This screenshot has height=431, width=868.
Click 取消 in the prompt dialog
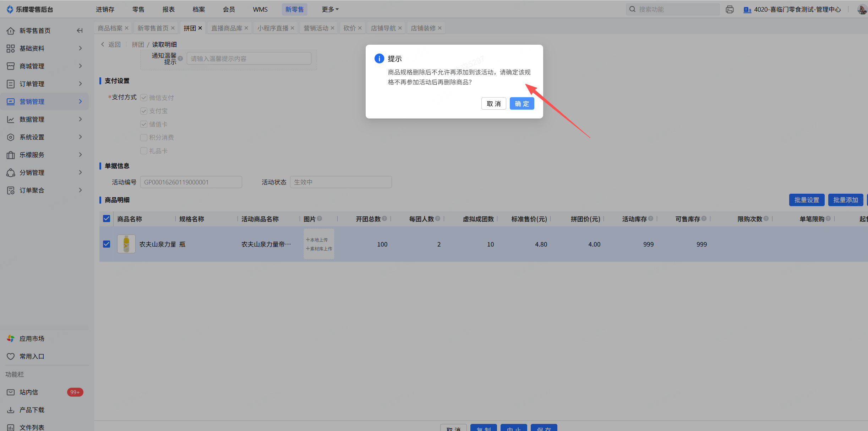(493, 104)
